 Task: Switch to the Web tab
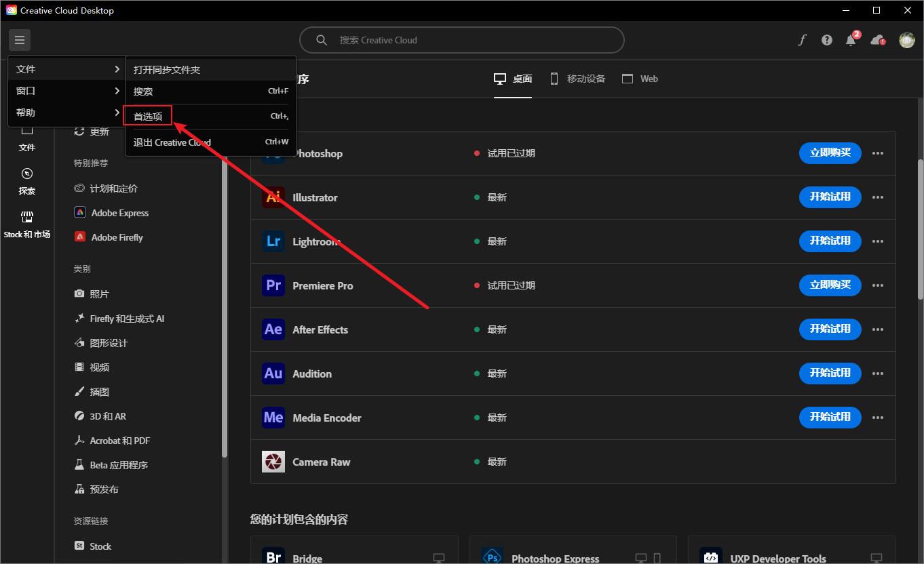(x=640, y=79)
